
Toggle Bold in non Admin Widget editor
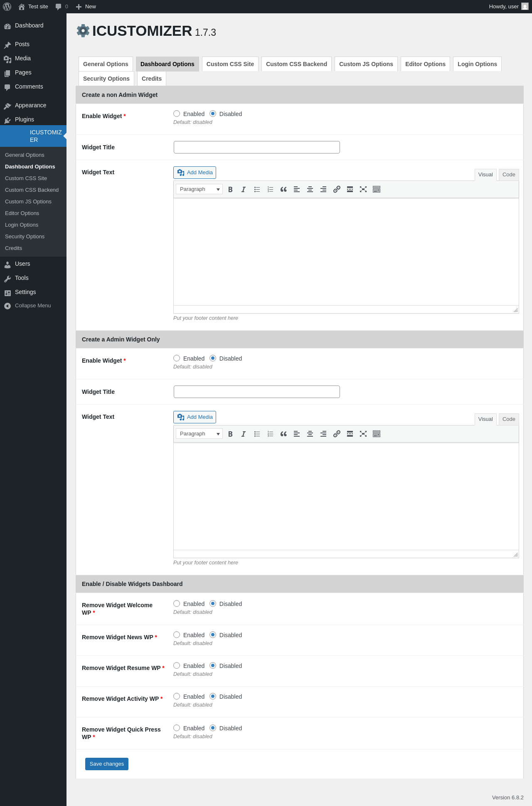click(230, 189)
